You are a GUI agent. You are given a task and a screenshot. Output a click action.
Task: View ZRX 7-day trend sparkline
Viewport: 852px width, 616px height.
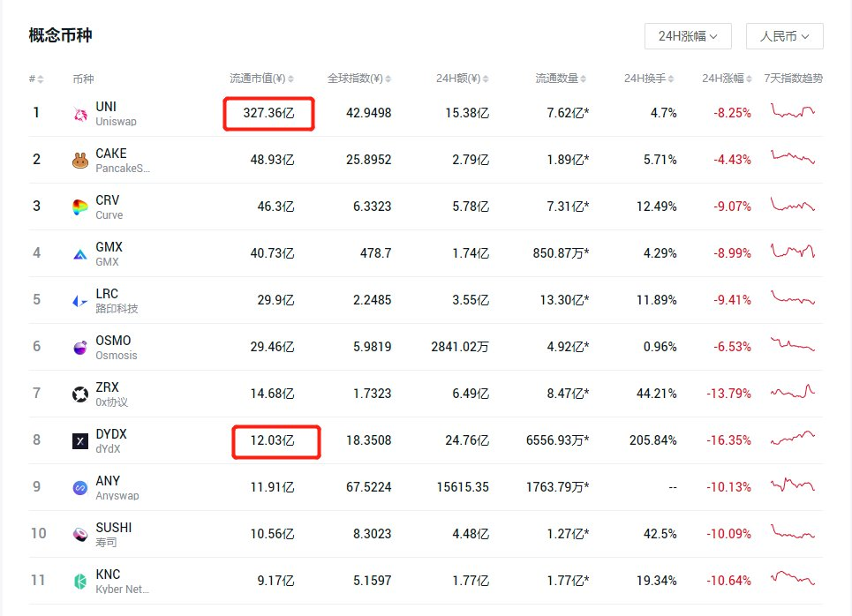pos(793,391)
